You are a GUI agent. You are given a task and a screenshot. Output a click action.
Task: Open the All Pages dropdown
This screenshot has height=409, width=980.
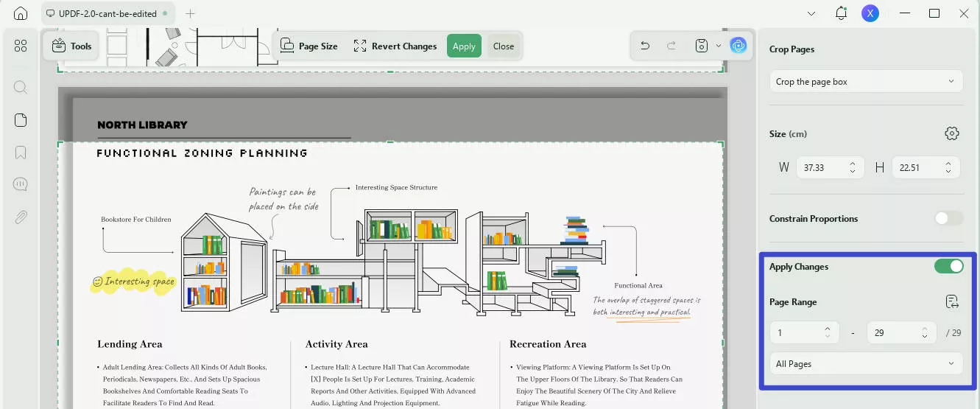coord(866,364)
